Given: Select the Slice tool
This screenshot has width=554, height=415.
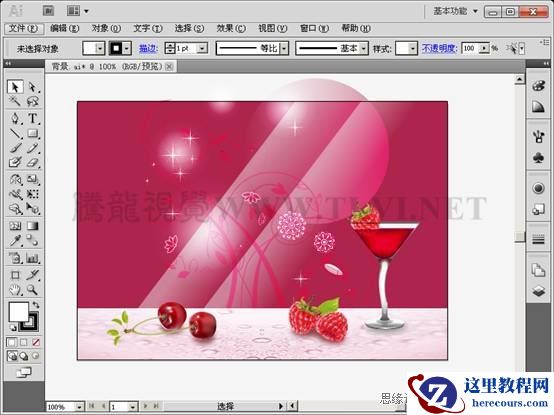Looking at the screenshot, I should click(x=33, y=275).
